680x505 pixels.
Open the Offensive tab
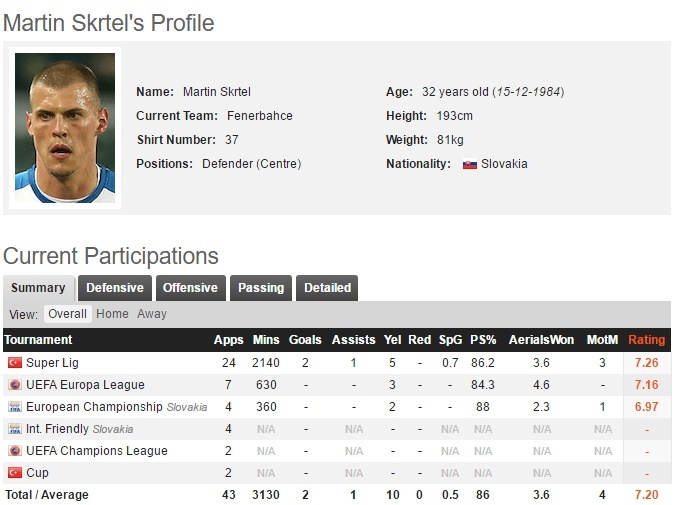point(190,288)
